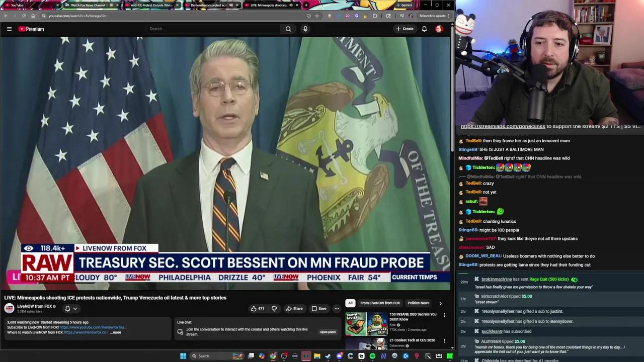Viewport: 644px width, 362px height.
Task: Mute the LIVE: Minneapolis shooting tab audio
Action: [291, 5]
